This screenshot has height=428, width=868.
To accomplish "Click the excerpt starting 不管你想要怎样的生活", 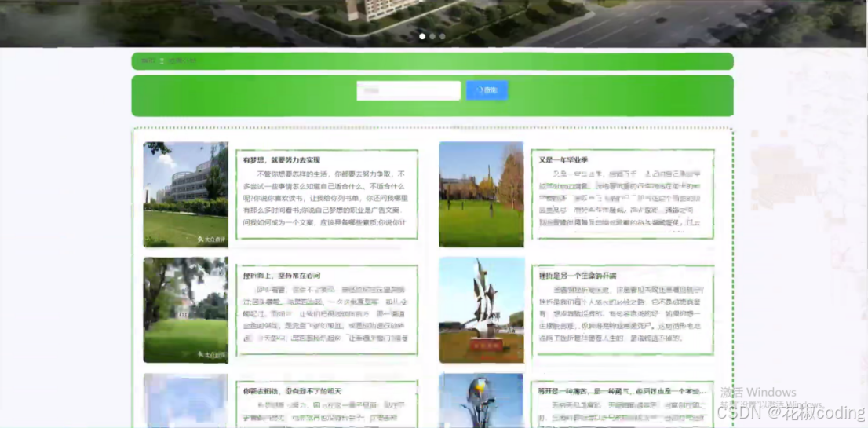I will [x=326, y=198].
